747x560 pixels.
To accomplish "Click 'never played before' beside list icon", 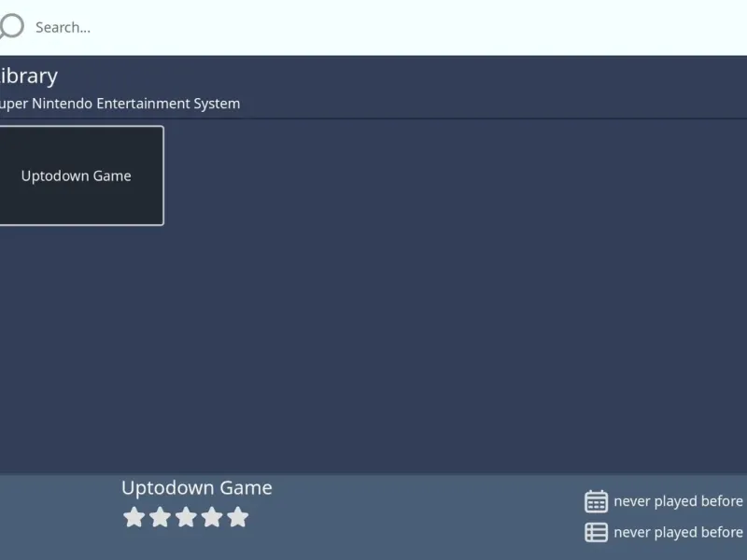I will [679, 532].
